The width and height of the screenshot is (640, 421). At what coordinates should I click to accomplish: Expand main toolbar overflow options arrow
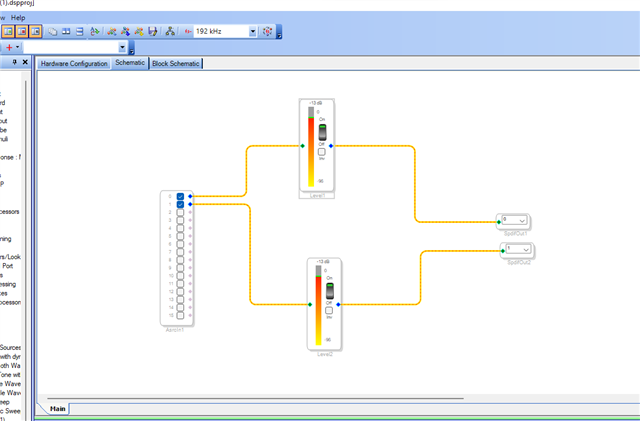(x=279, y=32)
